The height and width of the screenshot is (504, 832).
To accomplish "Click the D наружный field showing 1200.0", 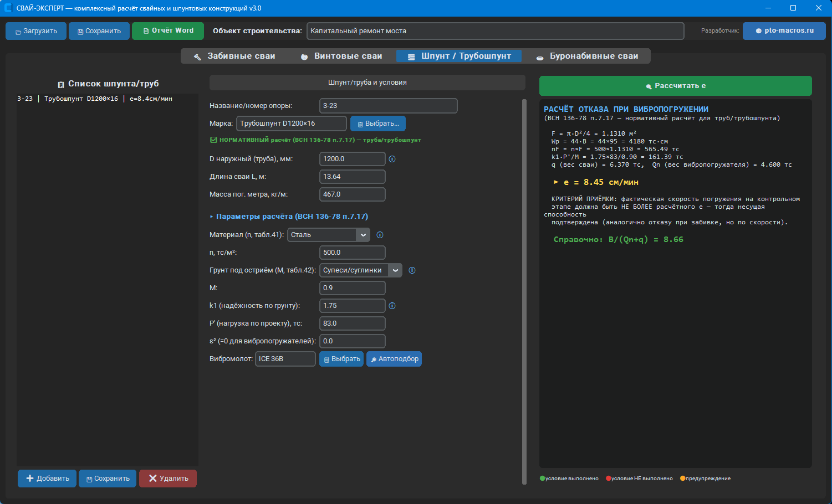I will point(353,159).
